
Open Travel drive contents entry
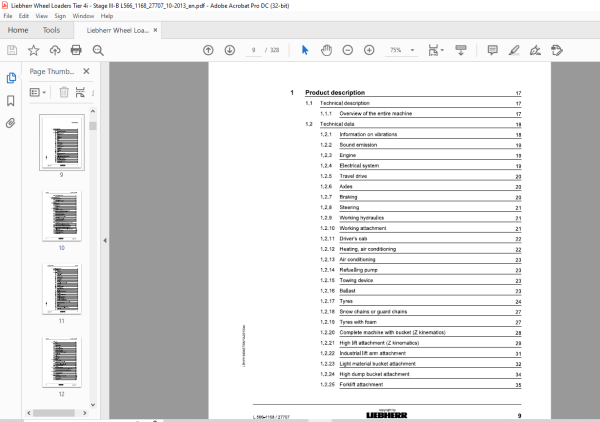coord(353,176)
